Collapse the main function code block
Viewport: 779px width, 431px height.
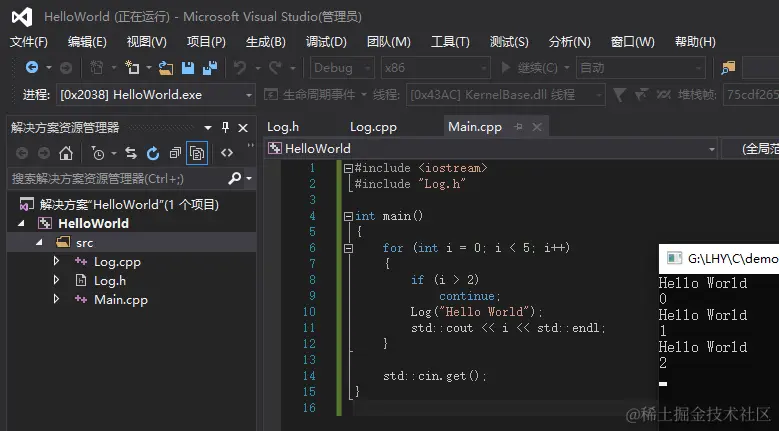click(348, 216)
